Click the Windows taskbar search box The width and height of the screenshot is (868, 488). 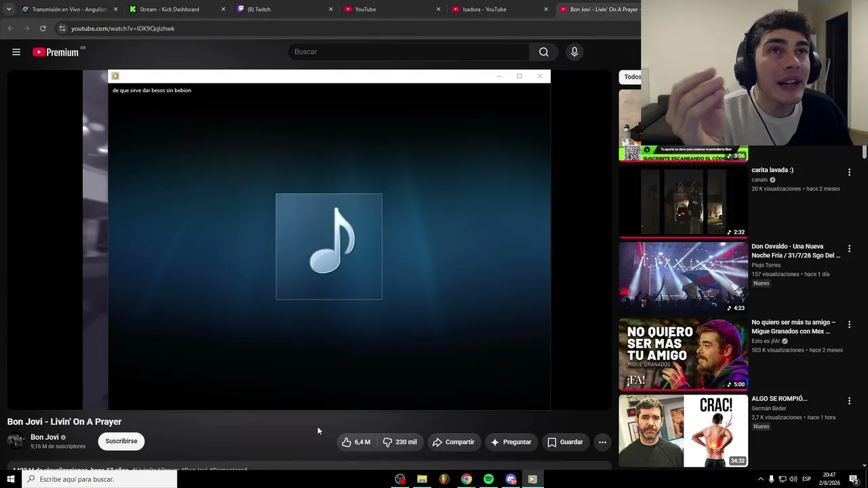[100, 479]
